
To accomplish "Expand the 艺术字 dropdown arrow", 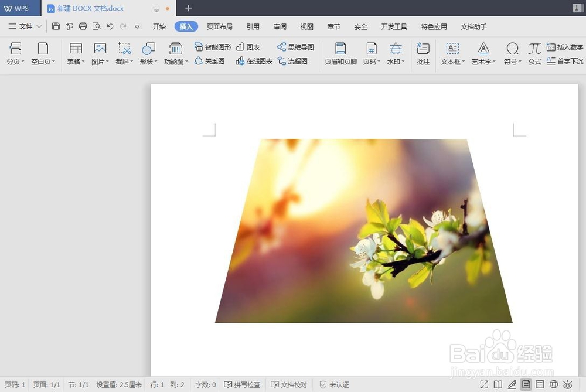I will pos(494,62).
